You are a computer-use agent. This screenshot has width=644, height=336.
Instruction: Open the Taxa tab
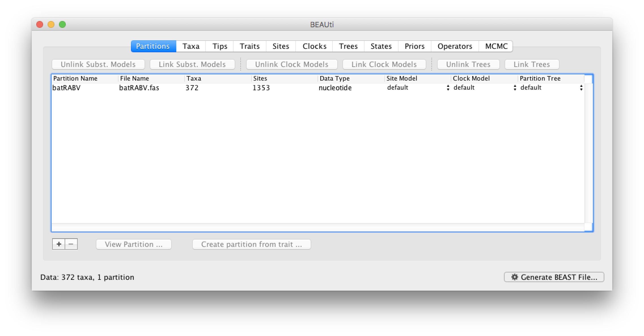pos(191,46)
